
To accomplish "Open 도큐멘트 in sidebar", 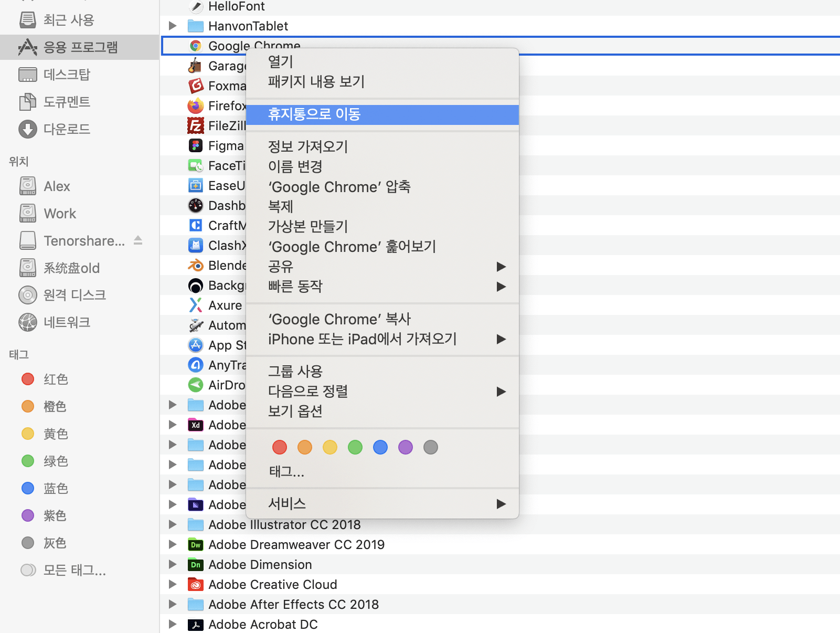I will tap(80, 102).
